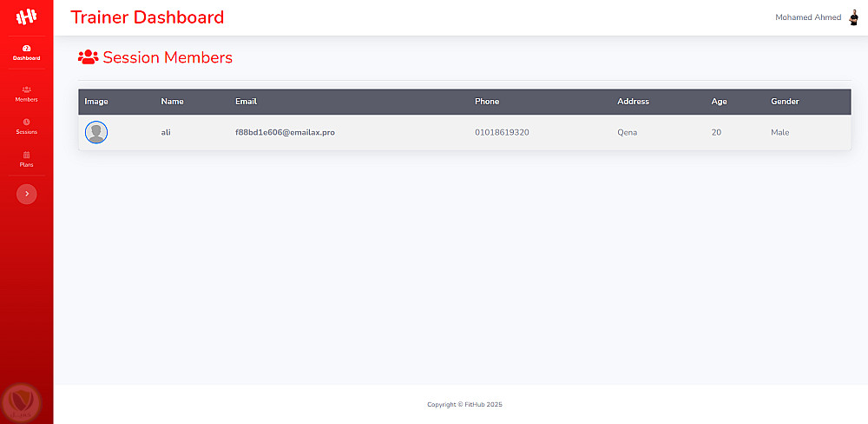
Task: Click Mohamed Ahmed's profile picture
Action: pos(853,17)
